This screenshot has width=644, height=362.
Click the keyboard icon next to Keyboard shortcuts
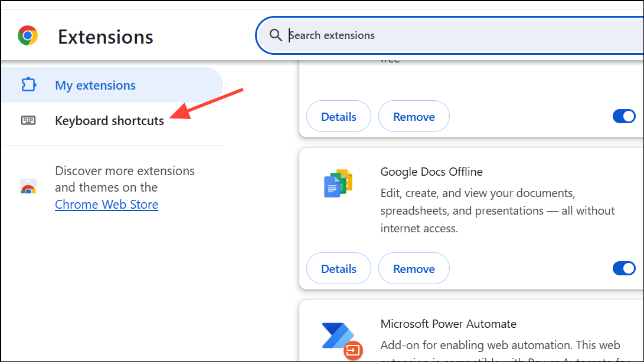tap(28, 120)
